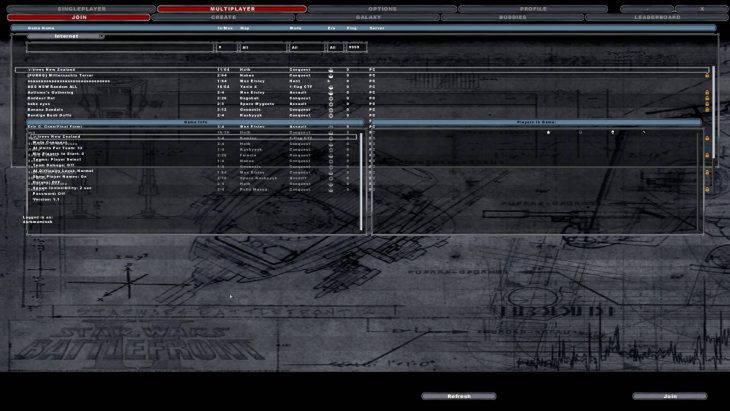Sort servers by In/Max column

(x=223, y=28)
